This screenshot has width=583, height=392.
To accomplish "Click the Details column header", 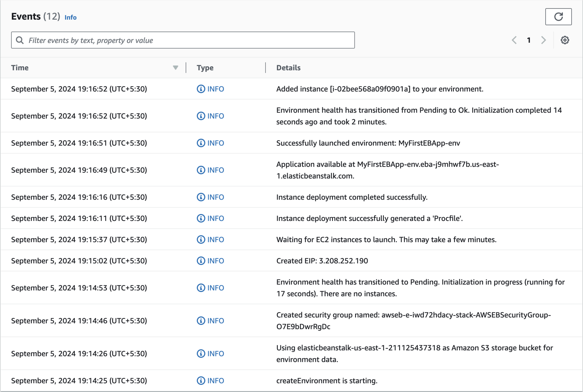I will [x=288, y=68].
